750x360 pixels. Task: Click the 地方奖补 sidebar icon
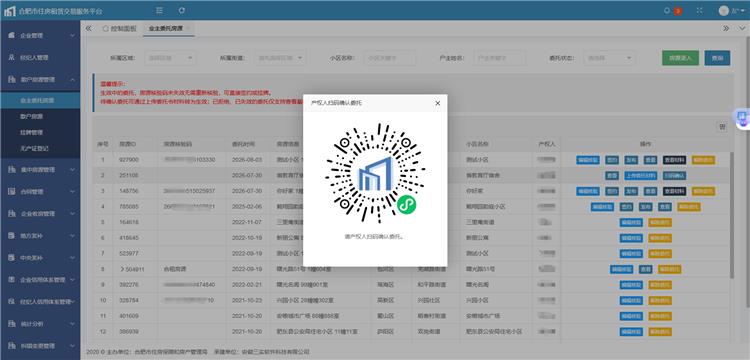coord(11,236)
